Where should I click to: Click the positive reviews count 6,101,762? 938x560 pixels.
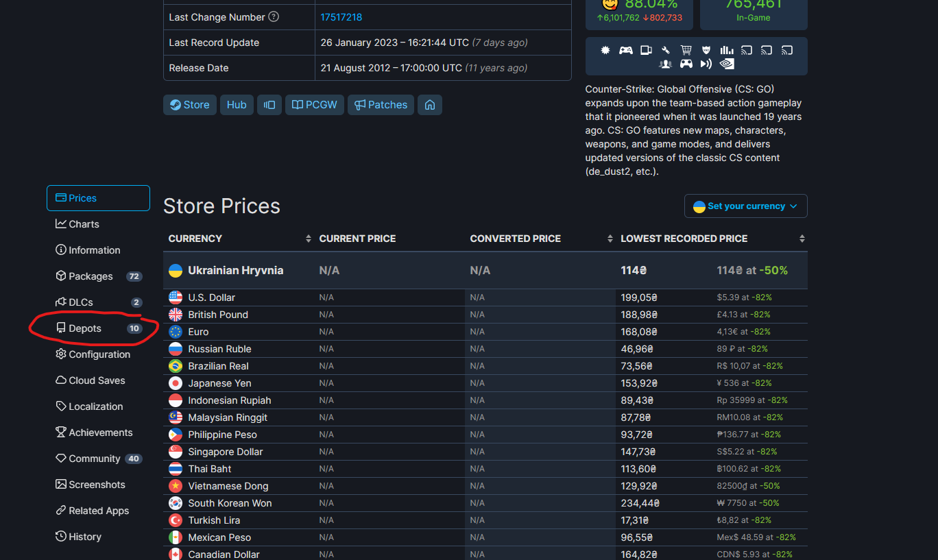click(618, 18)
